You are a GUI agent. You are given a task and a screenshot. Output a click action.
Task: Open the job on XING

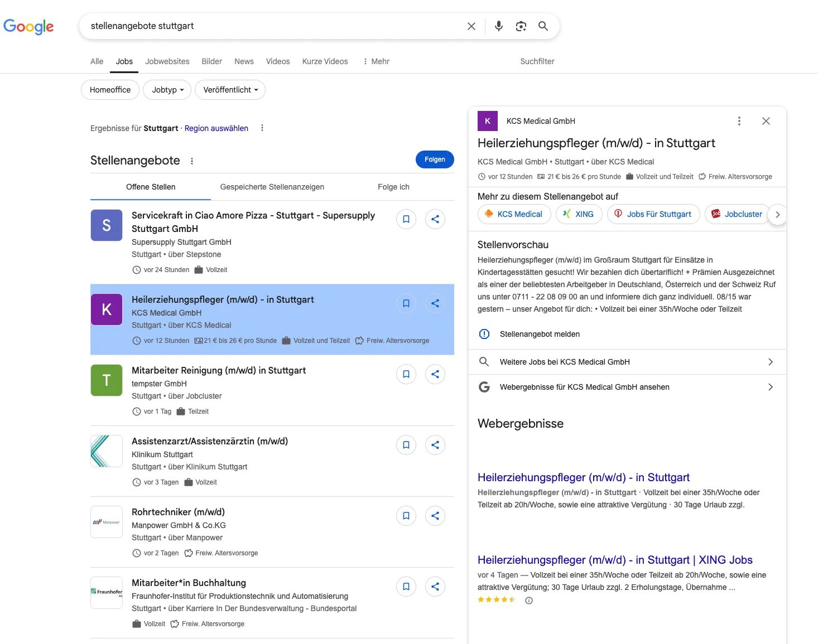pos(579,214)
